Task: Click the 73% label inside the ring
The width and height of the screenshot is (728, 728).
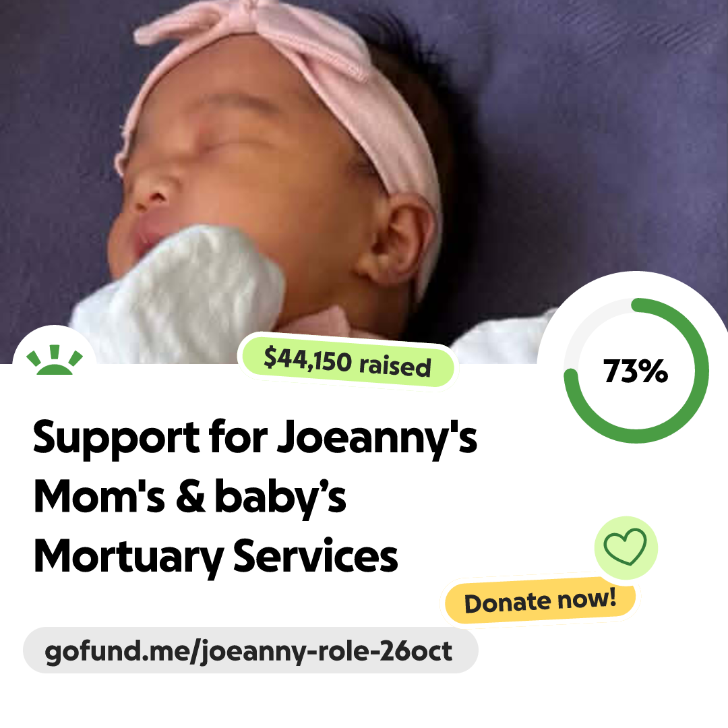Action: 636,371
